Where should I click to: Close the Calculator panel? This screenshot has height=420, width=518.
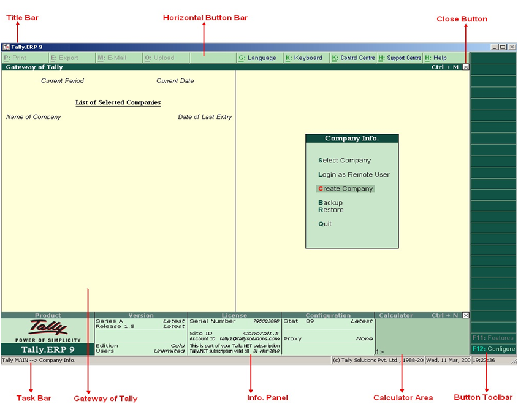(x=466, y=315)
